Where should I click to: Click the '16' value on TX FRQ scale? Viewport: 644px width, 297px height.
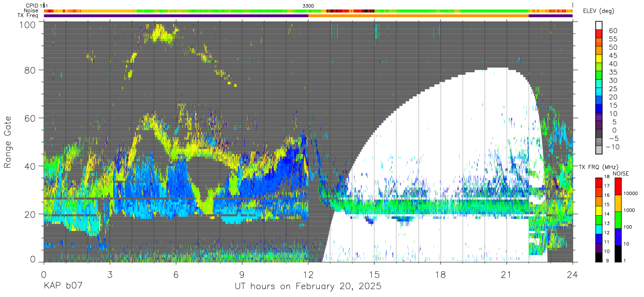click(x=607, y=195)
